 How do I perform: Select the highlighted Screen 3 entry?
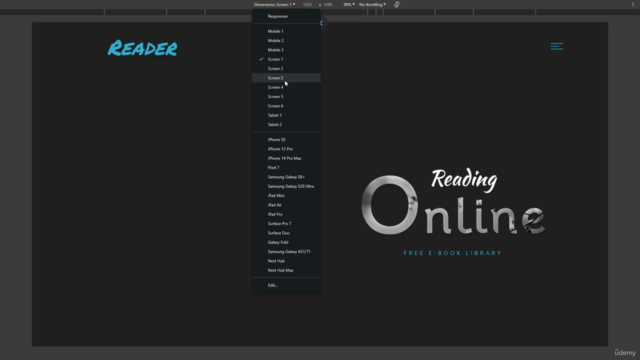(x=286, y=78)
